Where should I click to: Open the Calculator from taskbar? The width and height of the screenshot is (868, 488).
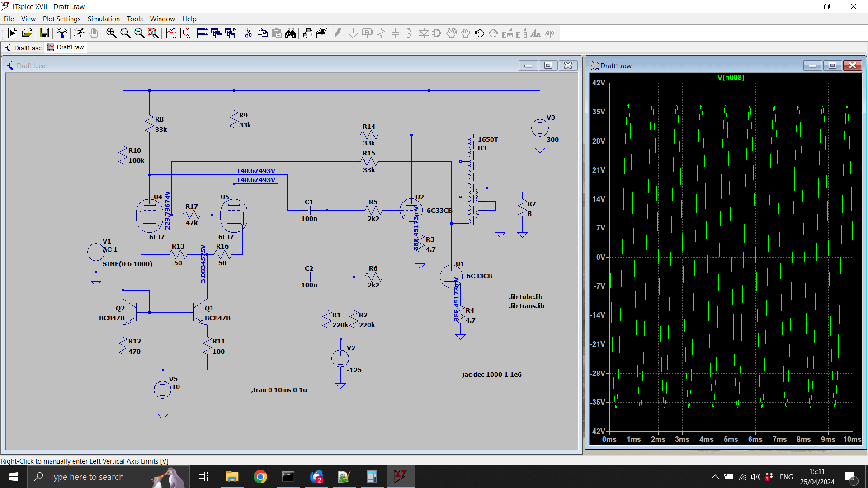tap(372, 477)
